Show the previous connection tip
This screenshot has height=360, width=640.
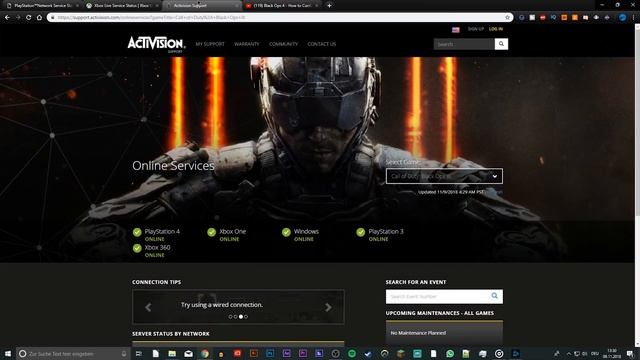(148, 307)
